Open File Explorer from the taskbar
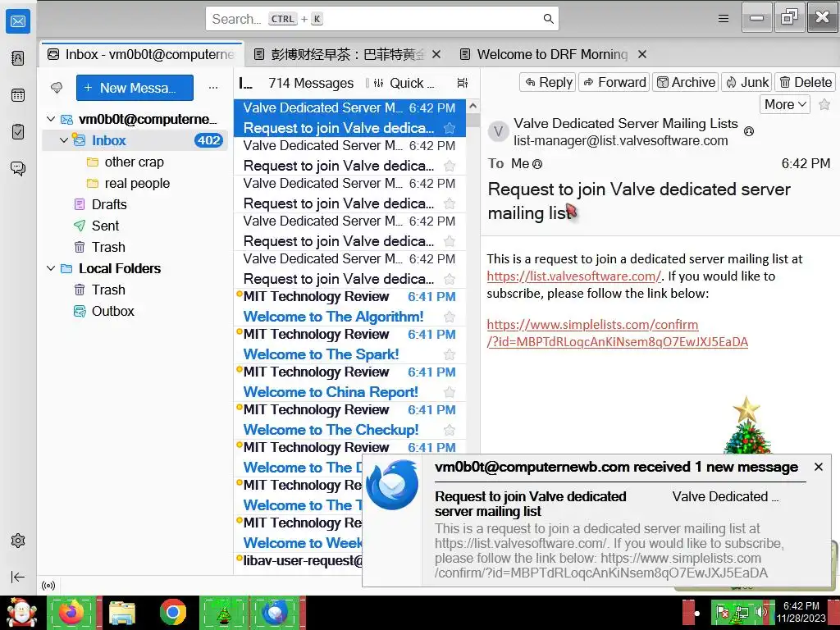 coord(122,613)
